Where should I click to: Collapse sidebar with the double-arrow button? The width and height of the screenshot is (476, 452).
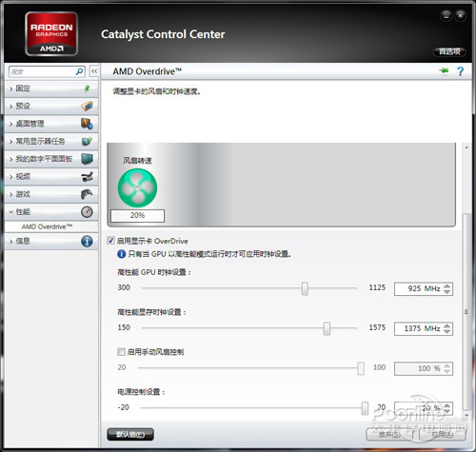pos(94,71)
